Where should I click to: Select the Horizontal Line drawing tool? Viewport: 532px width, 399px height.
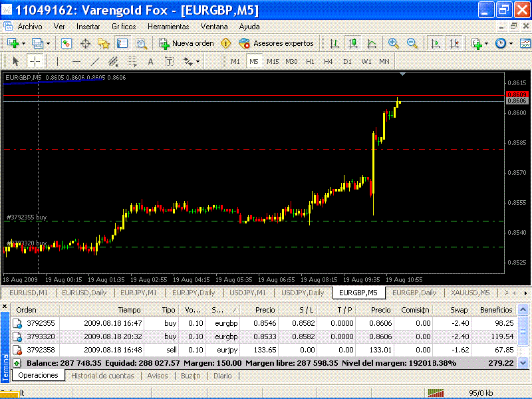coord(76,61)
